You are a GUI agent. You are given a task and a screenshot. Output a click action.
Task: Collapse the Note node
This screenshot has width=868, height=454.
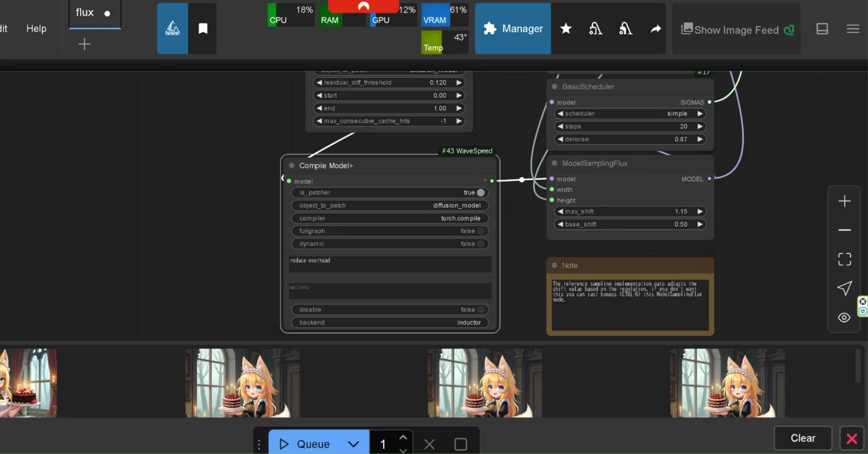point(555,266)
